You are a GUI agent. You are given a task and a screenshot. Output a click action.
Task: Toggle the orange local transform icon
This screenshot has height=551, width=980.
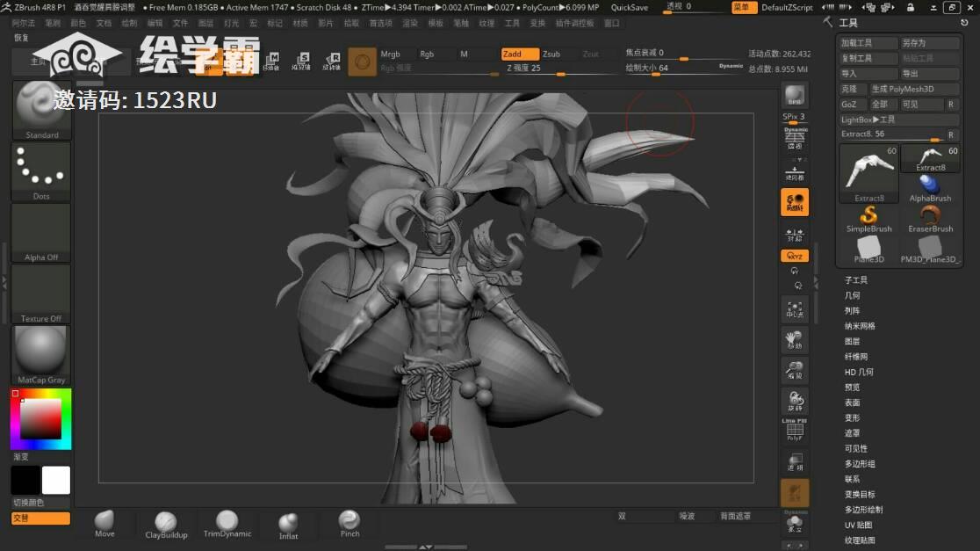tap(795, 202)
